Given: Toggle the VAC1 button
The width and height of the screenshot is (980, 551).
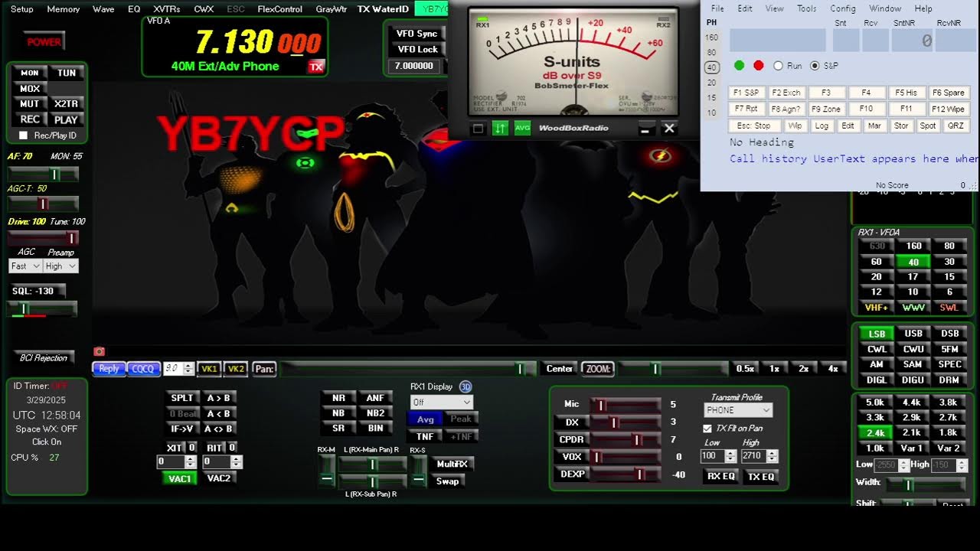Looking at the screenshot, I should [x=180, y=478].
